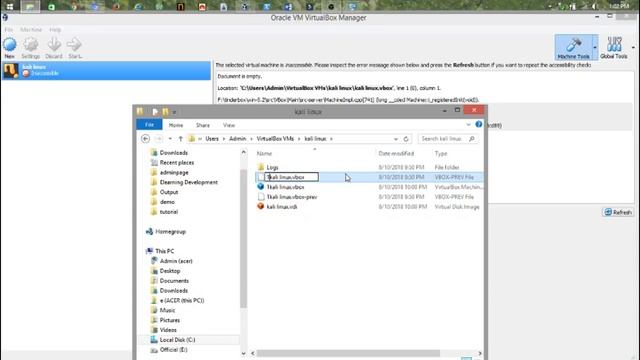Click Explorer quick access new folder icon
Image resolution: width=640 pixels, height=360 pixels.
pos(165,111)
